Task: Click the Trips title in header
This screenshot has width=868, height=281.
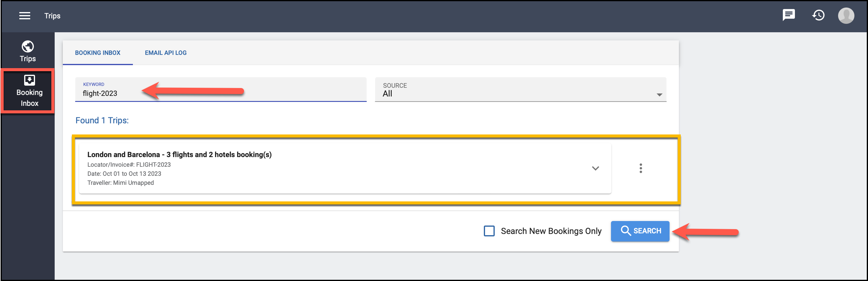Action: [52, 16]
